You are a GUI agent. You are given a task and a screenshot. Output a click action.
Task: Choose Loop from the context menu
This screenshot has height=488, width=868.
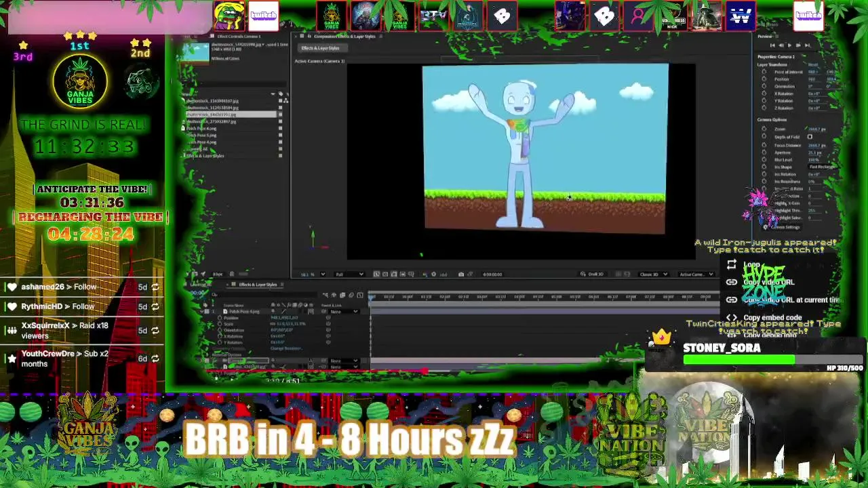pos(751,264)
